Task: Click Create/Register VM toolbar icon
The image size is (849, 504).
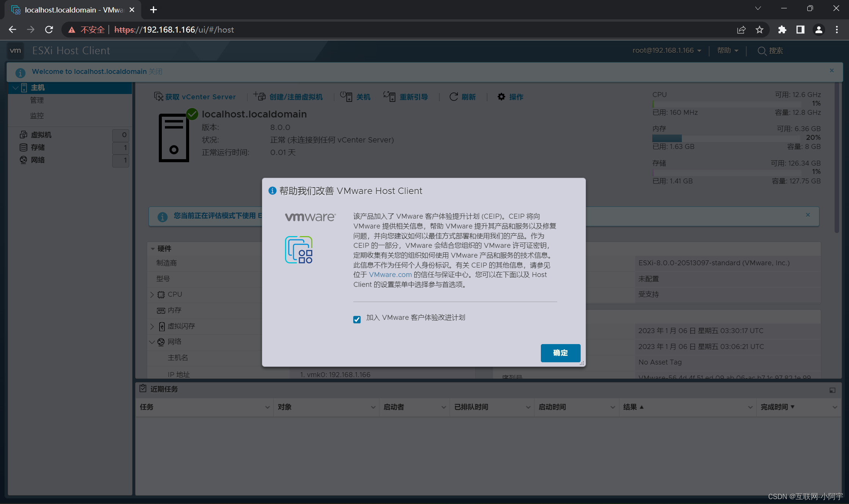Action: (260, 96)
